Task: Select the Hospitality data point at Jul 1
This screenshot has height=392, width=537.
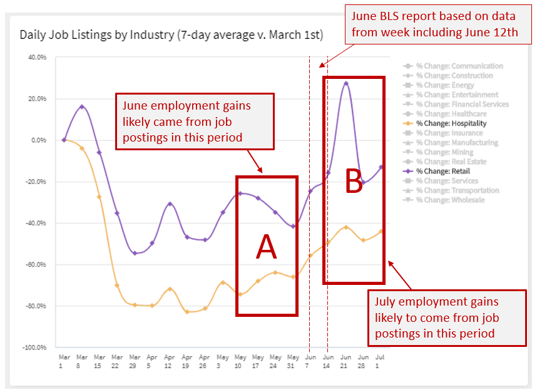Action: coord(381,231)
